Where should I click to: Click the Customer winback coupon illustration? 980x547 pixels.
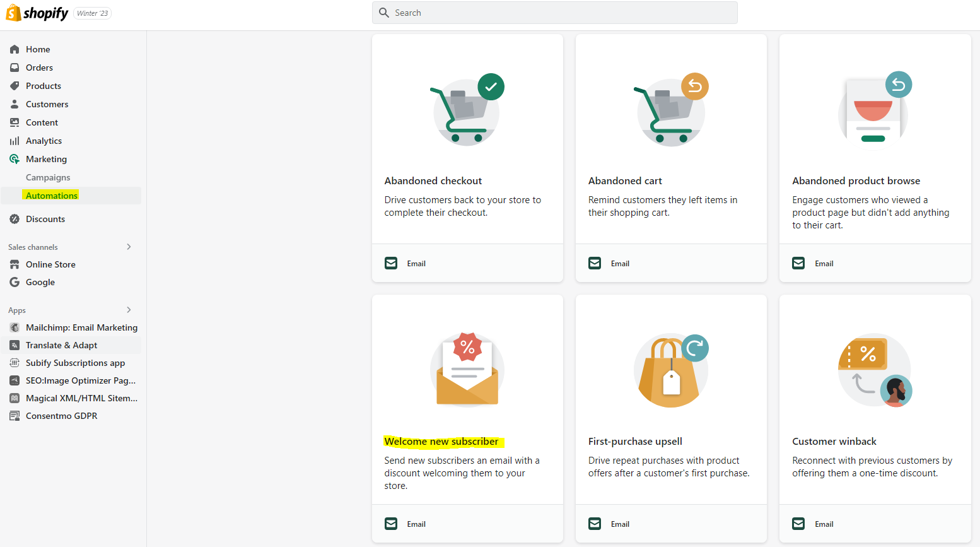click(x=875, y=371)
